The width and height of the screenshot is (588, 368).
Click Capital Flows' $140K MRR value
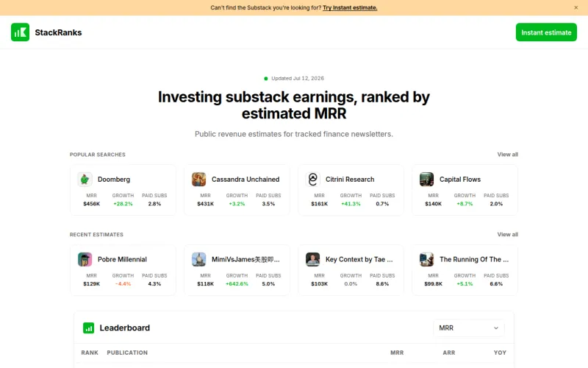click(433, 204)
